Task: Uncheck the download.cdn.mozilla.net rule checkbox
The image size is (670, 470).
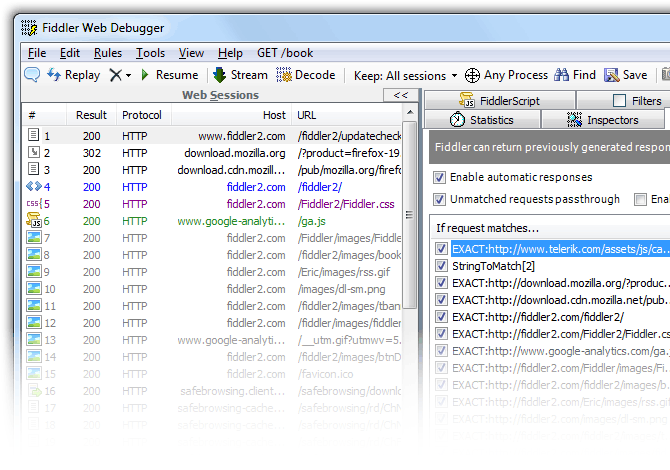Action: [x=441, y=300]
